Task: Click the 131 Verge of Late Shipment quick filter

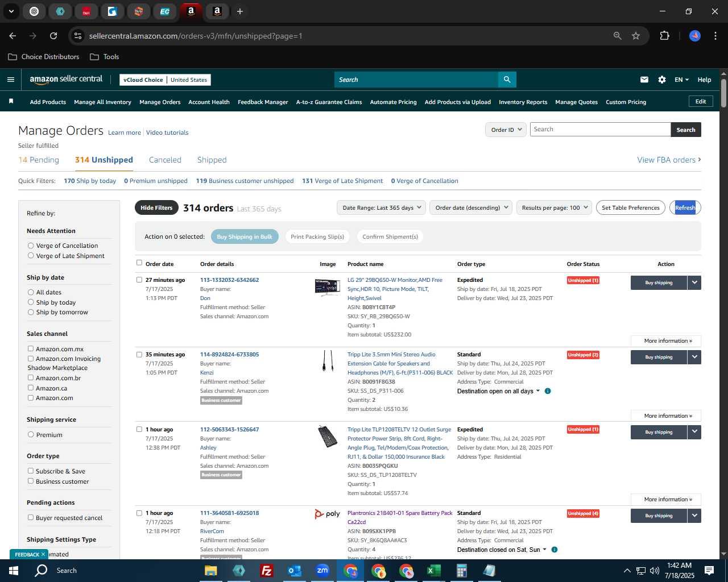Action: pyautogui.click(x=342, y=181)
